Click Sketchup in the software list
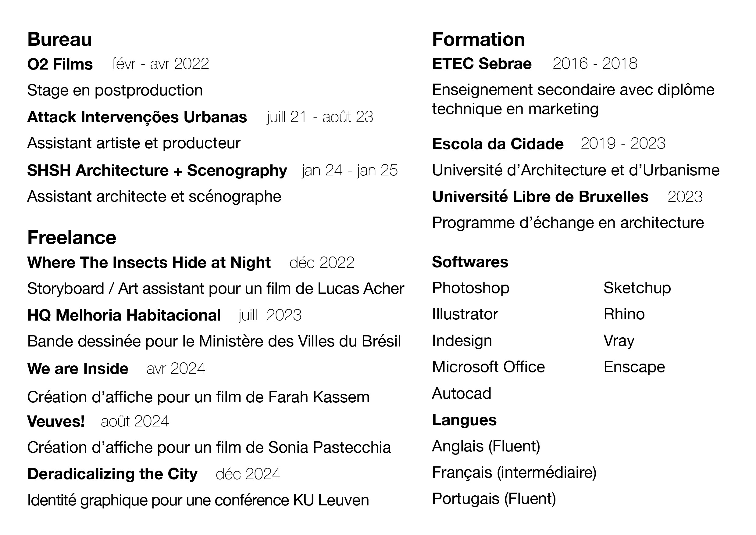This screenshot has width=756, height=535. click(x=637, y=288)
